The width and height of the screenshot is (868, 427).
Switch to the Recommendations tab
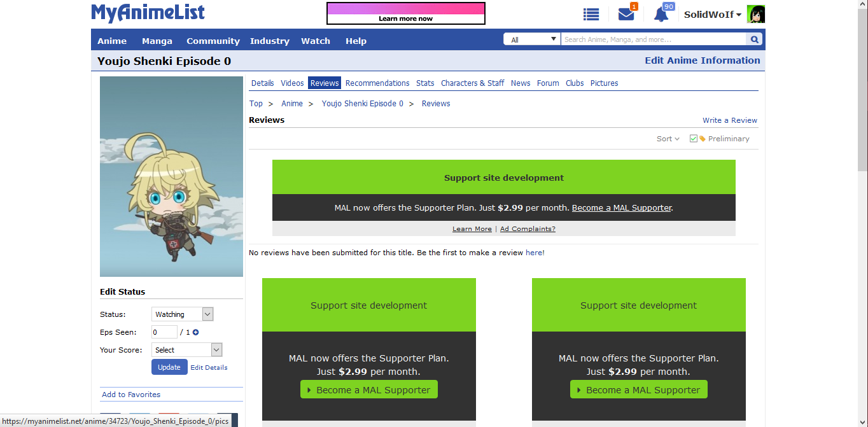click(x=377, y=83)
